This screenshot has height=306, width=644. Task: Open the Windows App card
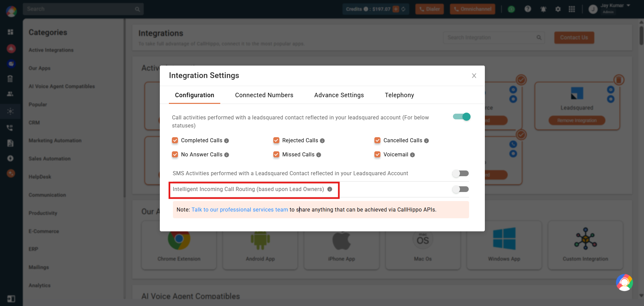[504, 245]
